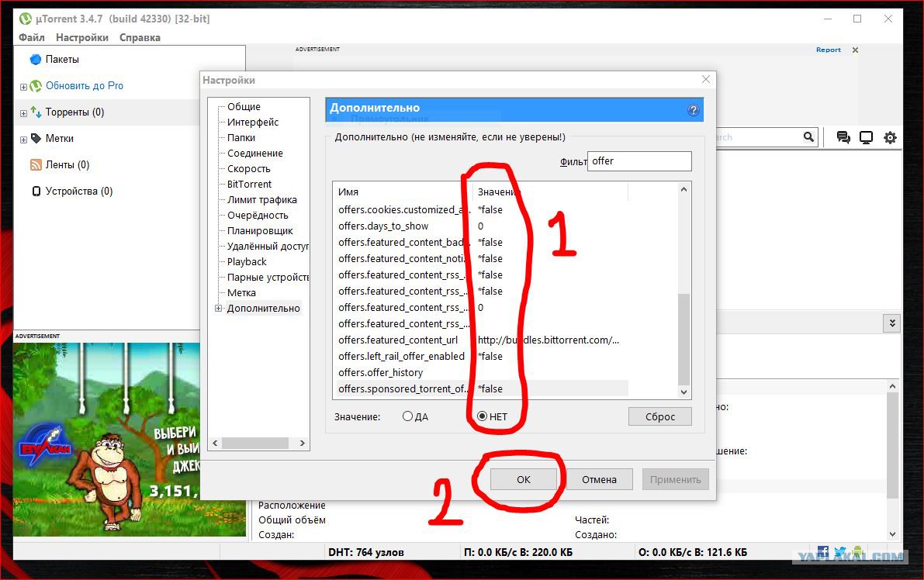Select Парные устройства settings category

(x=268, y=278)
